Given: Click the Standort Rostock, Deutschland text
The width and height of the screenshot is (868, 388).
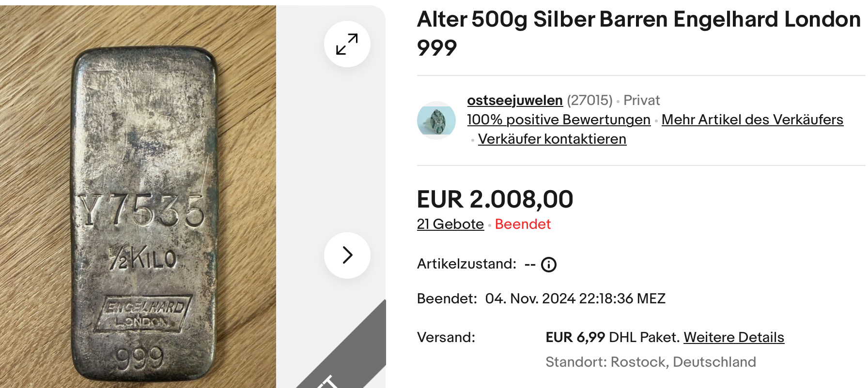Looking at the screenshot, I should click(650, 362).
